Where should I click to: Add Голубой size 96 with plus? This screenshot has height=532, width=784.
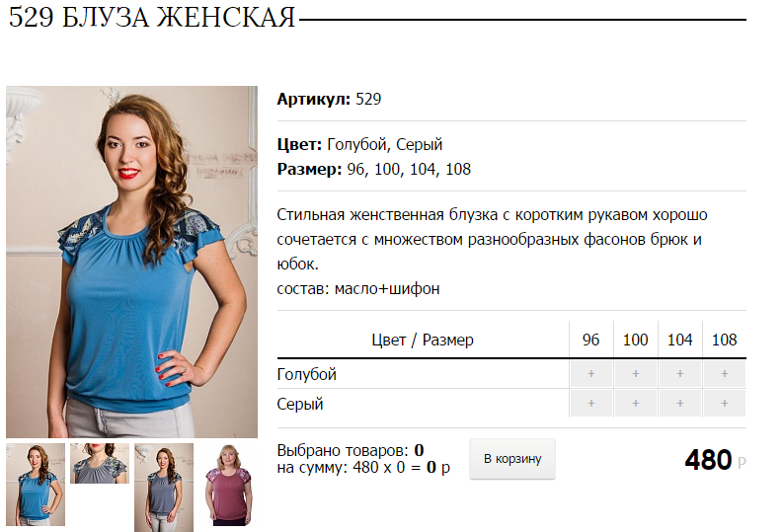591,374
